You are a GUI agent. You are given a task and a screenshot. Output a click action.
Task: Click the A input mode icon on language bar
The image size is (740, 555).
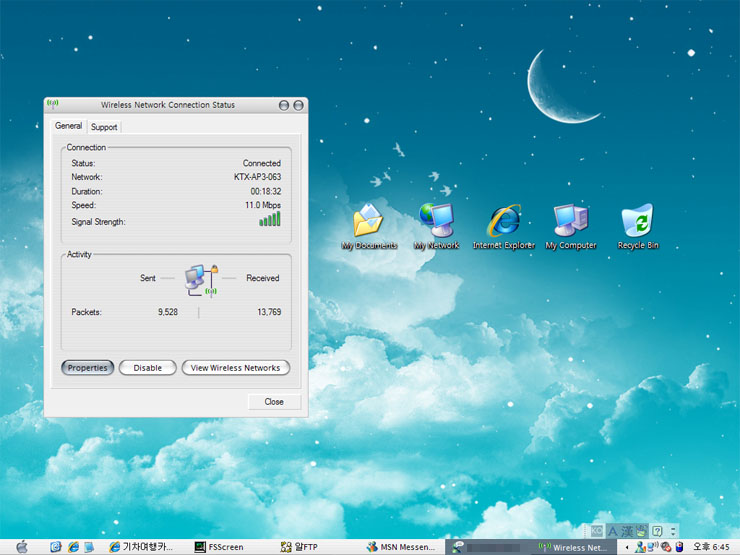pos(613,531)
